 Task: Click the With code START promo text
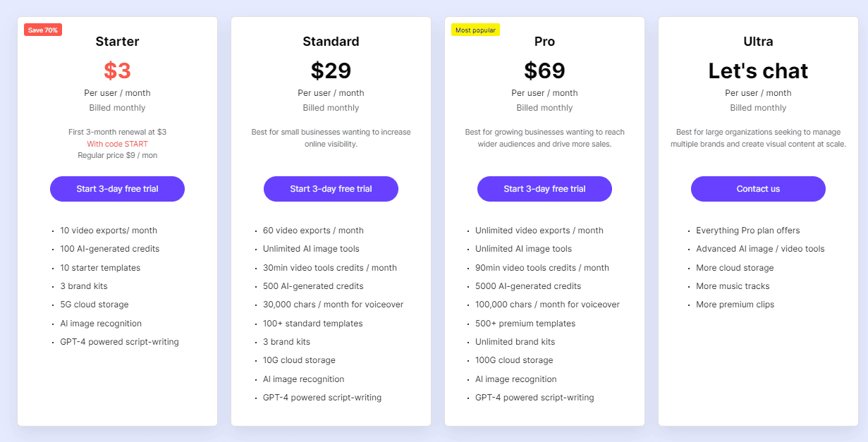[x=117, y=143]
